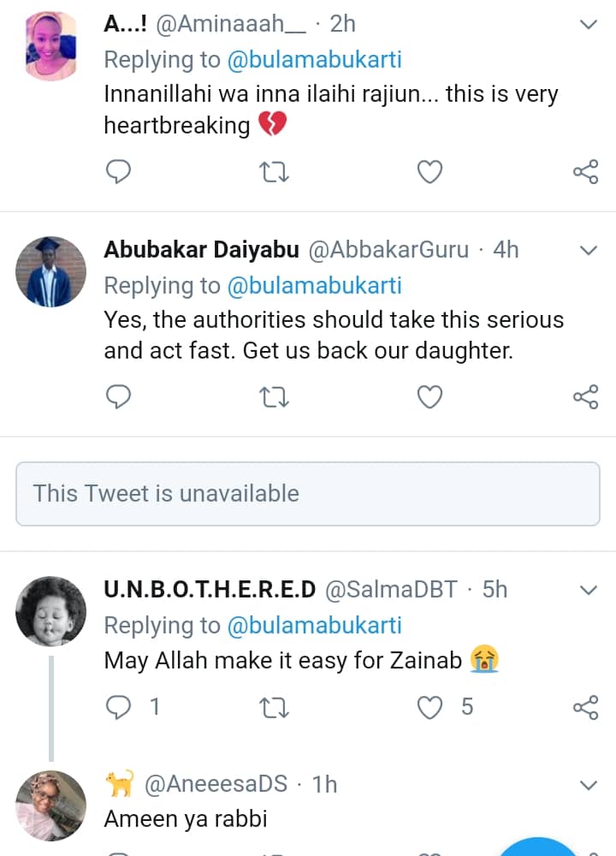Expand more options on Abubakar Daiyabu's tweet
The image size is (616, 856).
click(589, 251)
